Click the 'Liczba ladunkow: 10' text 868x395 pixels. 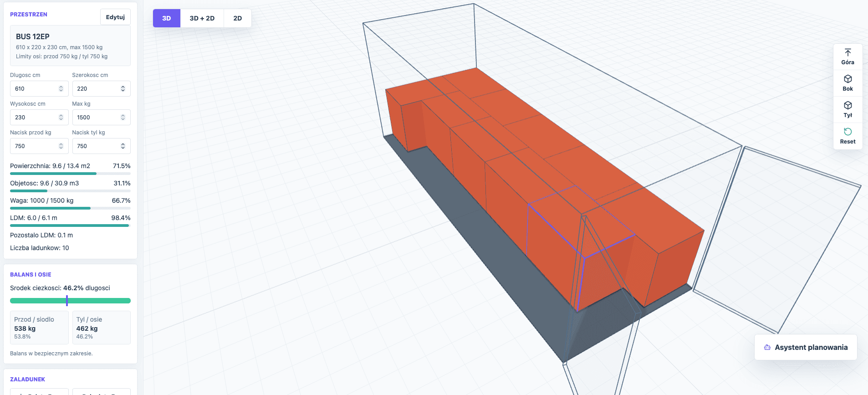tap(40, 248)
